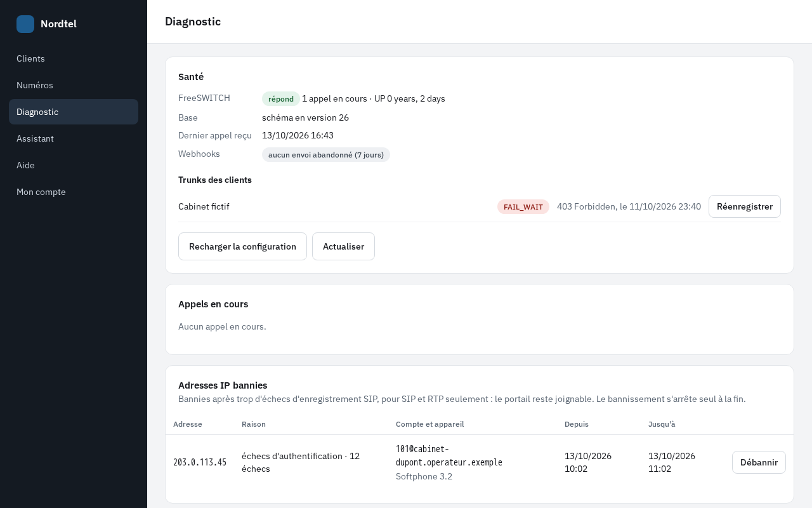
Task: Click the 'Appels en cours' heading
Action: [213, 304]
